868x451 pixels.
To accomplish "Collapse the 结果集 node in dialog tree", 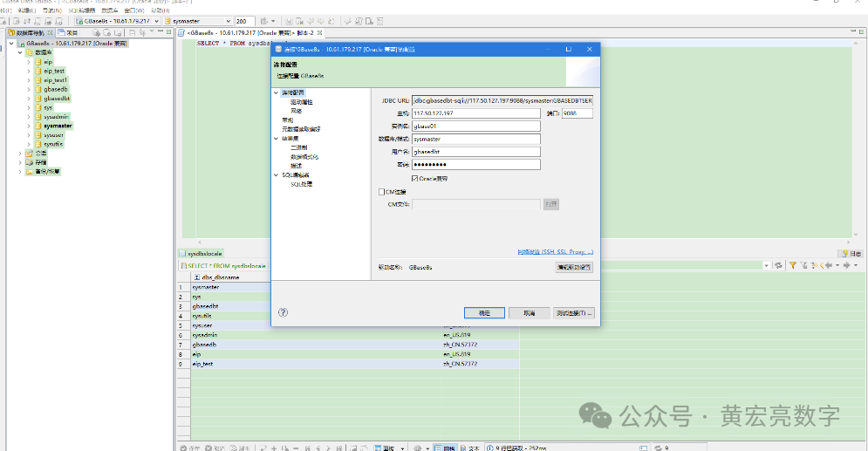I will (277, 139).
